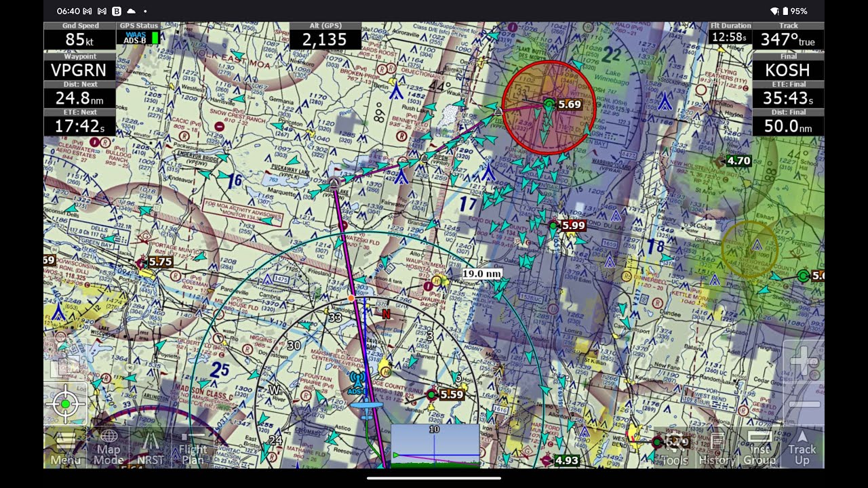Open the Map Mode selector
The height and width of the screenshot is (488, 868).
(x=108, y=447)
